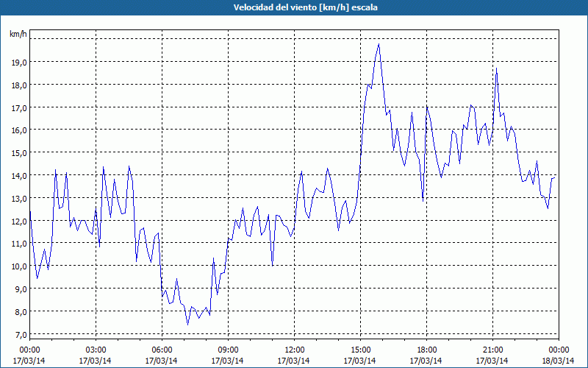The height and width of the screenshot is (368, 588).
Task: Click the 06:00 time axis label
Action: coord(162,350)
